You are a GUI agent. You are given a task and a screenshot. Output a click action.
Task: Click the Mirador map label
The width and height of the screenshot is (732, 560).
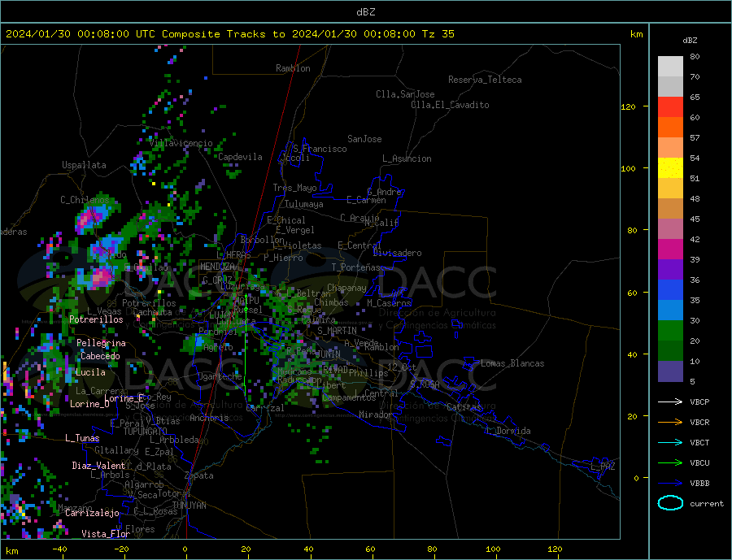point(376,415)
